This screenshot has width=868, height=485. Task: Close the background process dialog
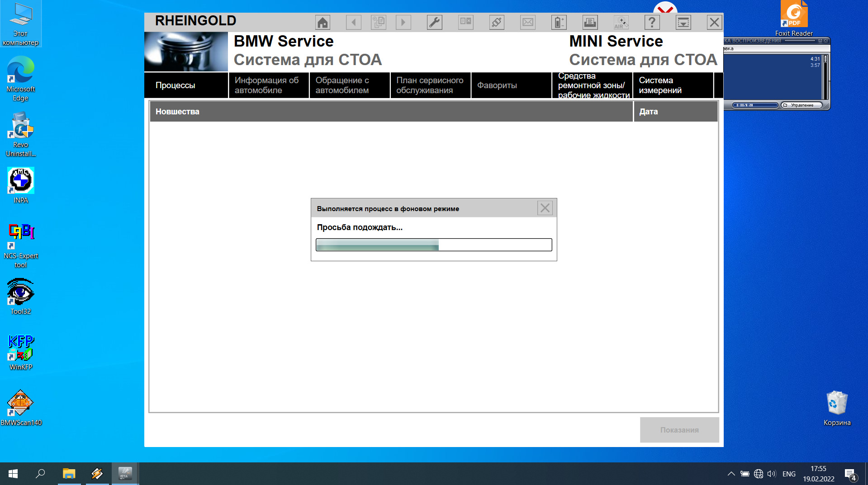point(545,208)
